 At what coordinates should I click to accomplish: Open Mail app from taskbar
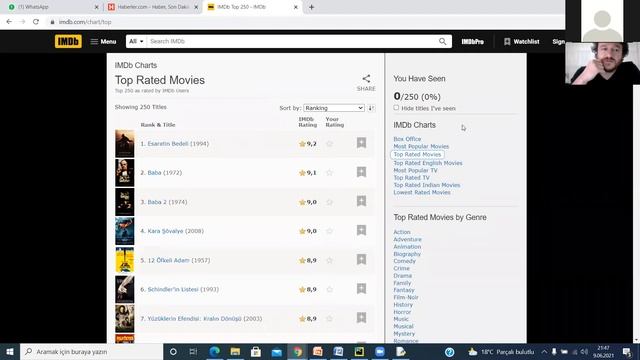(277, 351)
